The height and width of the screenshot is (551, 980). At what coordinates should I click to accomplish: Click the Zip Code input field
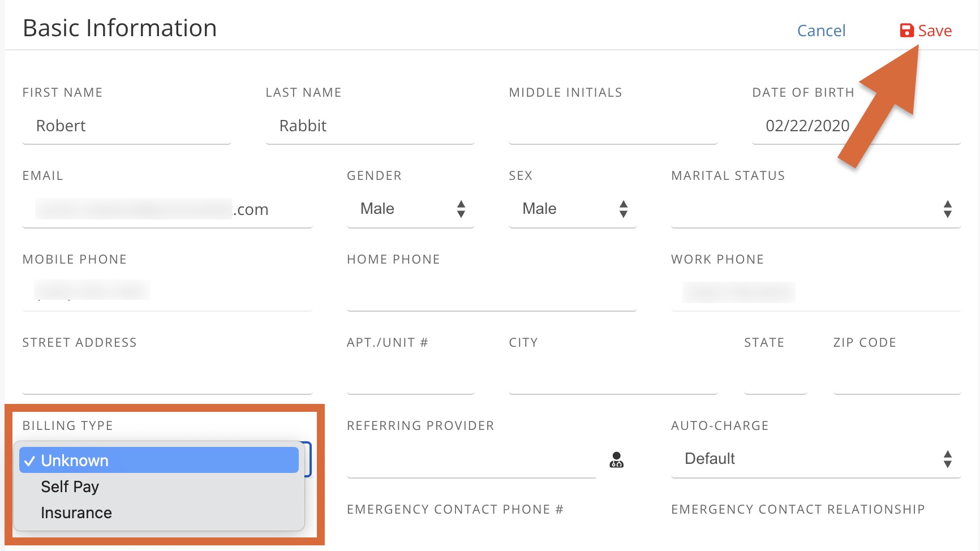[897, 376]
